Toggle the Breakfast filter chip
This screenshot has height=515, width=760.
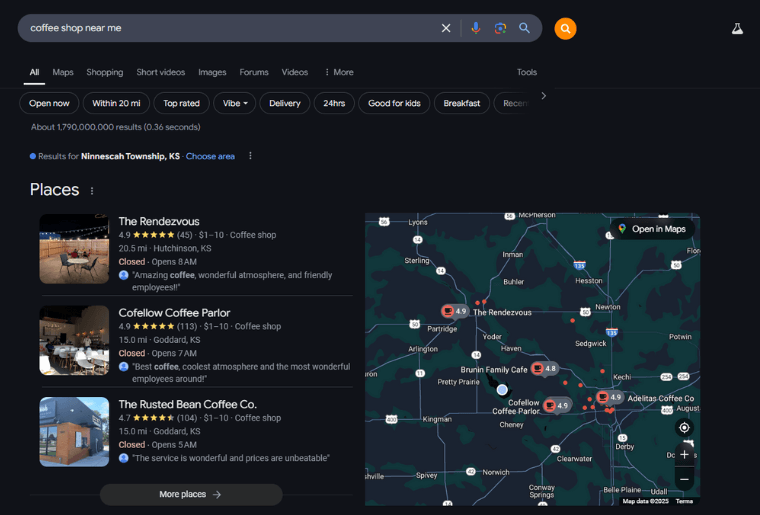click(x=461, y=103)
